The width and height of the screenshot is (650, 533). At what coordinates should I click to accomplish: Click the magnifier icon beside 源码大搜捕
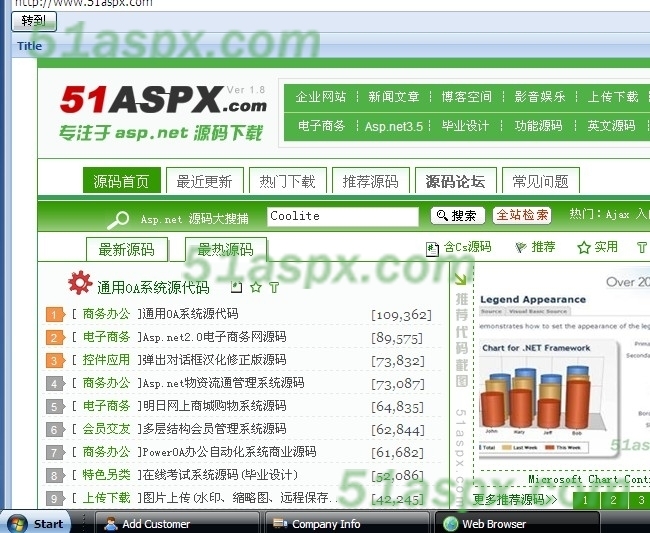coord(118,220)
